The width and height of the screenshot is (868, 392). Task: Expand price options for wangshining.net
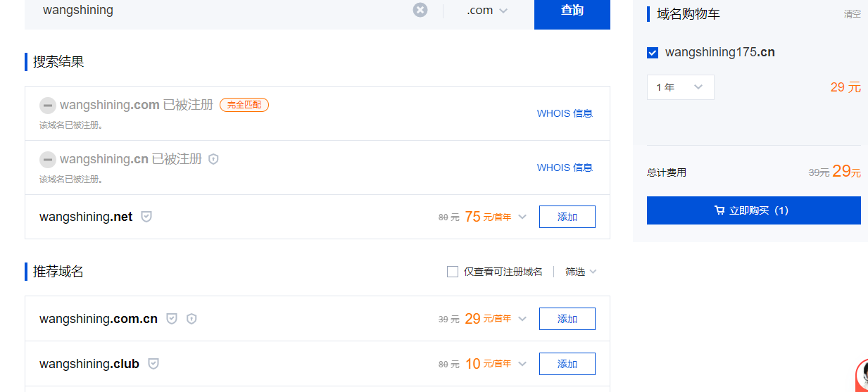pyautogui.click(x=522, y=217)
